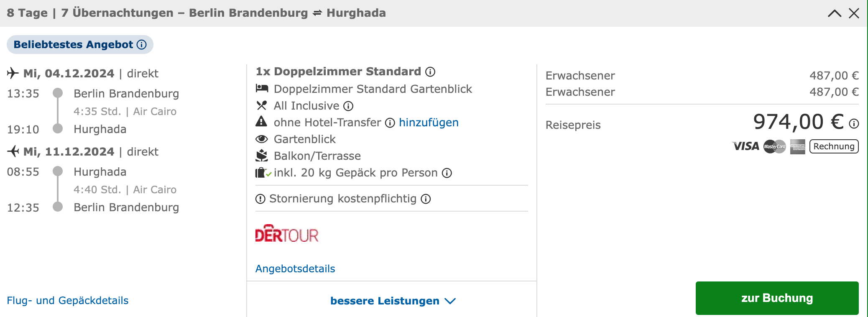
Task: Open All Inclusive info icon
Action: (x=348, y=106)
